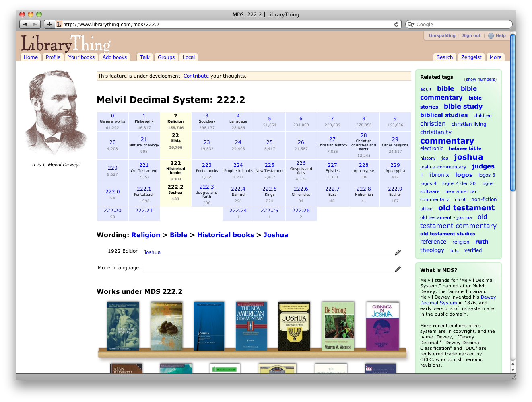Screen dimensions: 532x402
Task: Click the pencil icon for Modern language
Action: coord(398,269)
